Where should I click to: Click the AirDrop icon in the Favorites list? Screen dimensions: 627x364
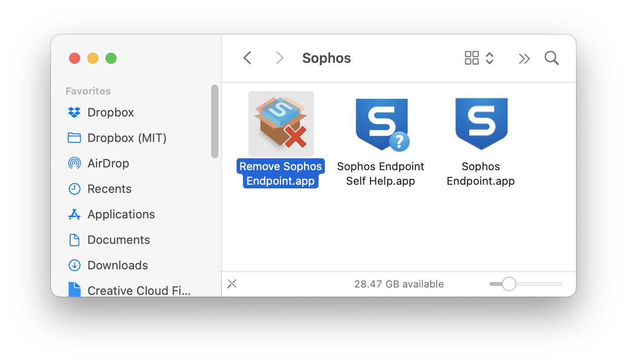[x=74, y=163]
